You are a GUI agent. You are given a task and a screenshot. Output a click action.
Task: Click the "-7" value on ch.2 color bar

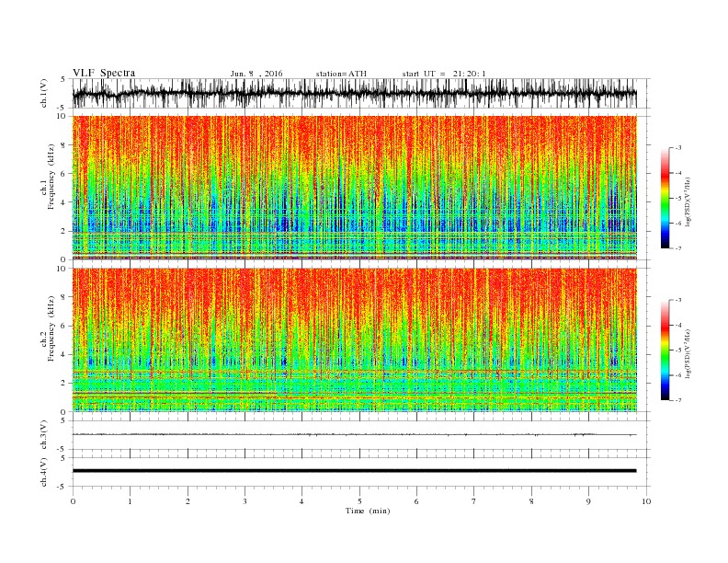(x=678, y=400)
